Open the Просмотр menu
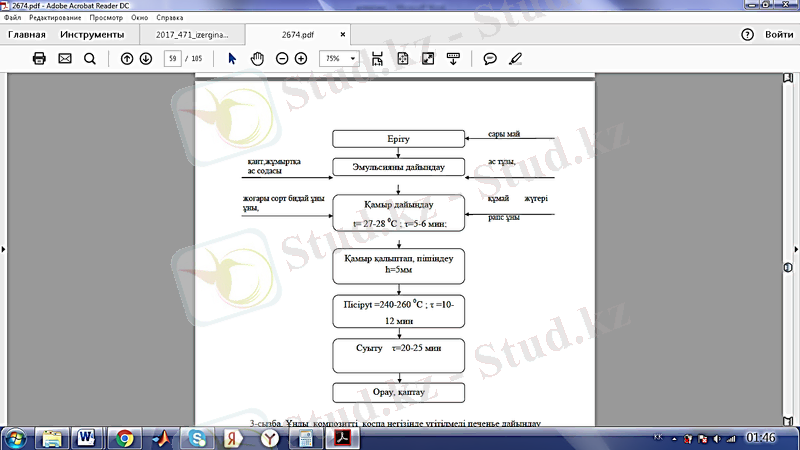 coord(106,17)
